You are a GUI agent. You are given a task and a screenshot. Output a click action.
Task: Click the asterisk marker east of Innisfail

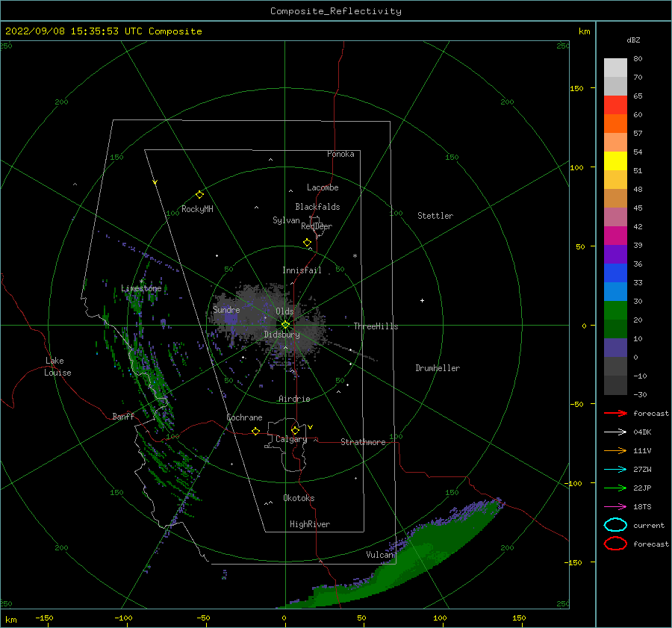click(x=355, y=256)
